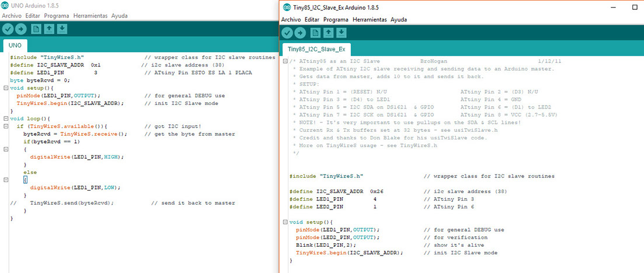Open Programa menu in Tiny85 window

coord(336,20)
